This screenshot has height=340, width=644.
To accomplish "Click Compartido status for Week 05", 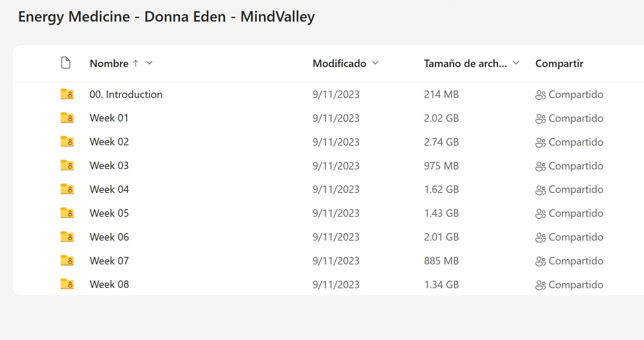I will [x=575, y=213].
